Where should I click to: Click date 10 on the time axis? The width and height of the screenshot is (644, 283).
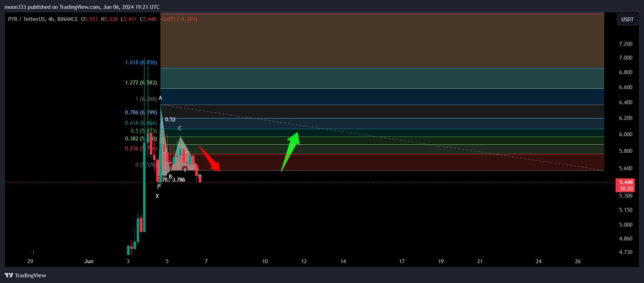[x=265, y=261]
